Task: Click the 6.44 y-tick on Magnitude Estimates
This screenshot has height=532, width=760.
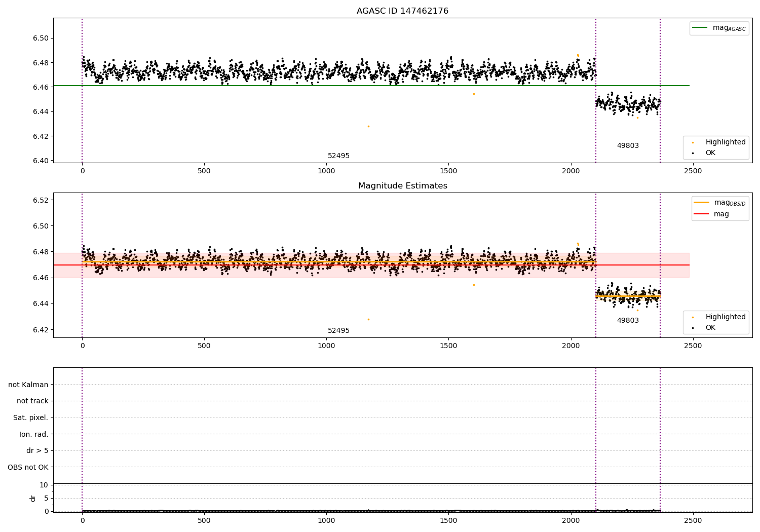Action: 40,304
